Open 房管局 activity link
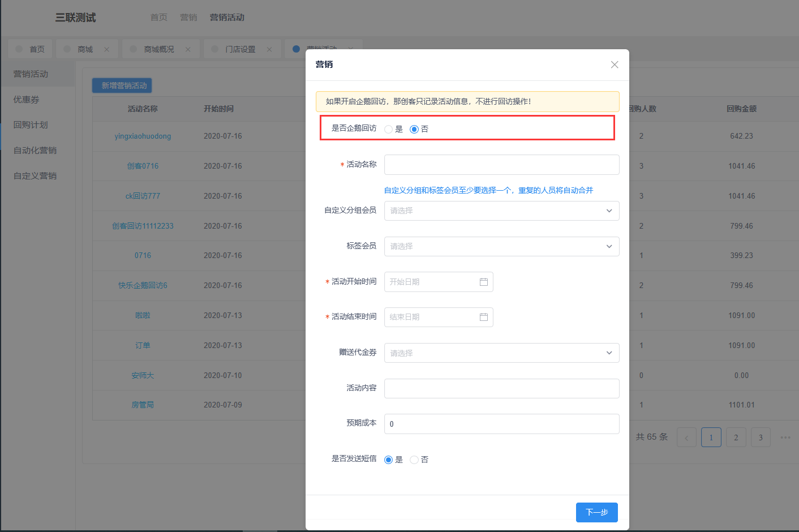The image size is (799, 532). tap(143, 405)
